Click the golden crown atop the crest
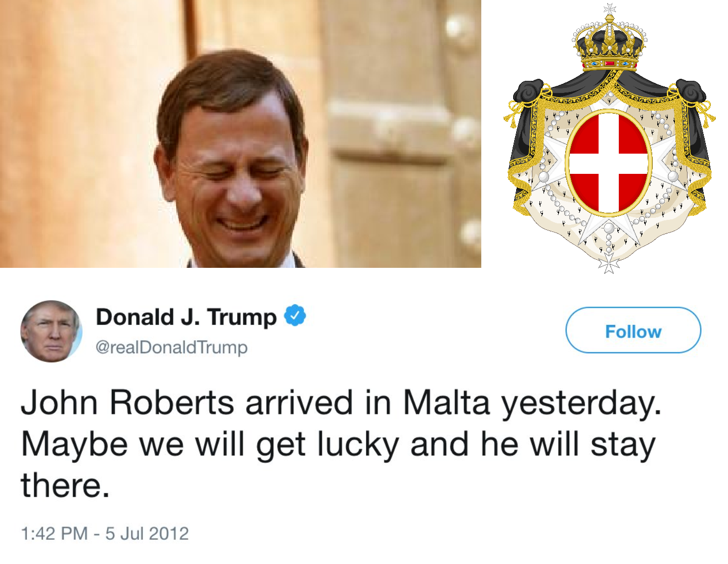The image size is (728, 564). [x=610, y=45]
